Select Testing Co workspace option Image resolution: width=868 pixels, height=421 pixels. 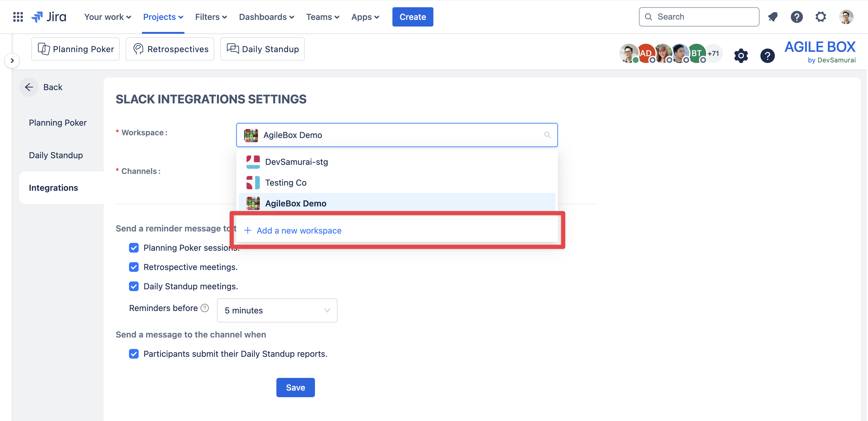click(286, 183)
